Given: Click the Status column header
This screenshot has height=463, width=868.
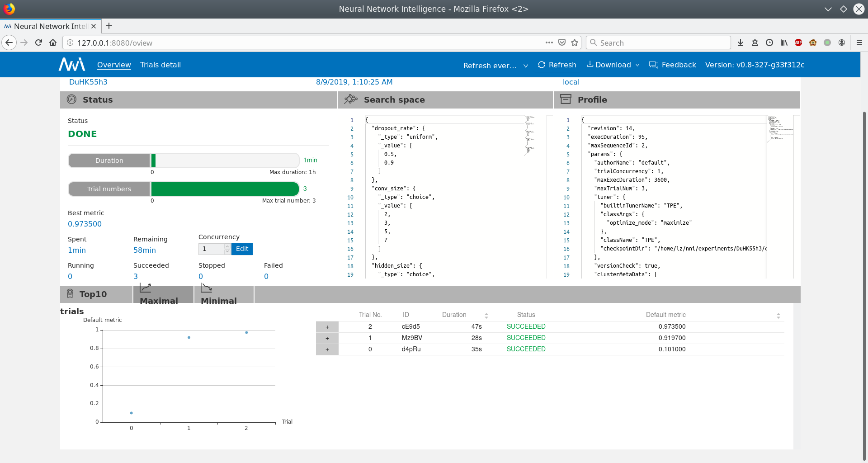Looking at the screenshot, I should (x=526, y=315).
